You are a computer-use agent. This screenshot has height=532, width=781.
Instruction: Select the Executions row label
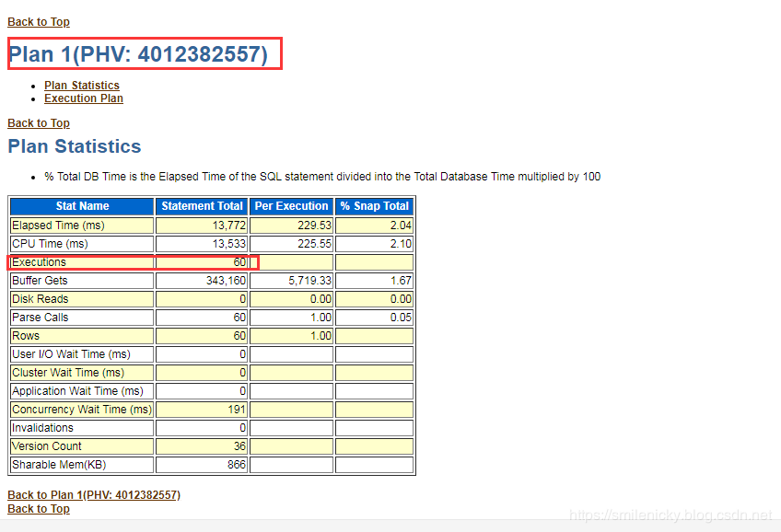[x=39, y=262]
